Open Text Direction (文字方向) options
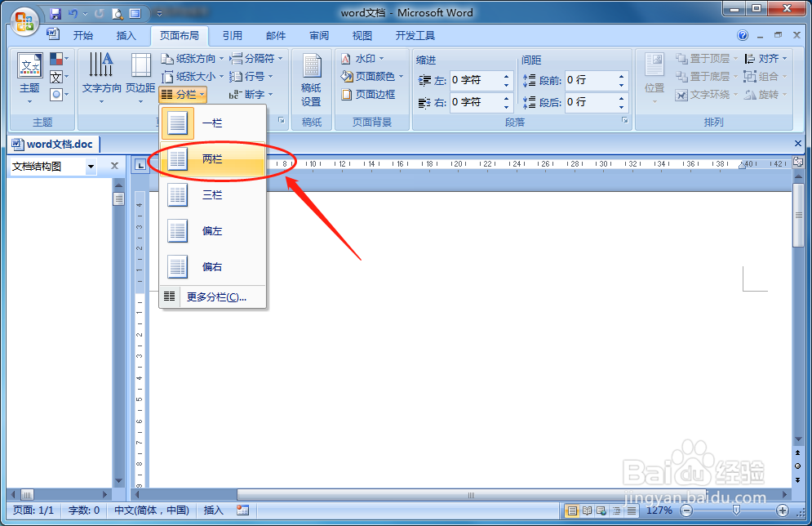This screenshot has height=526, width=812. tap(101, 78)
